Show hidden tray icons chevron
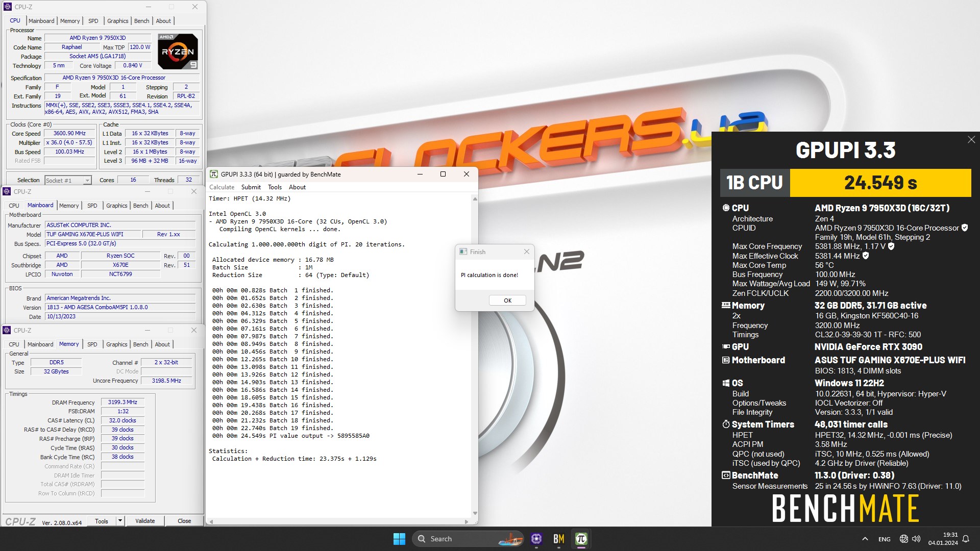 tap(865, 539)
